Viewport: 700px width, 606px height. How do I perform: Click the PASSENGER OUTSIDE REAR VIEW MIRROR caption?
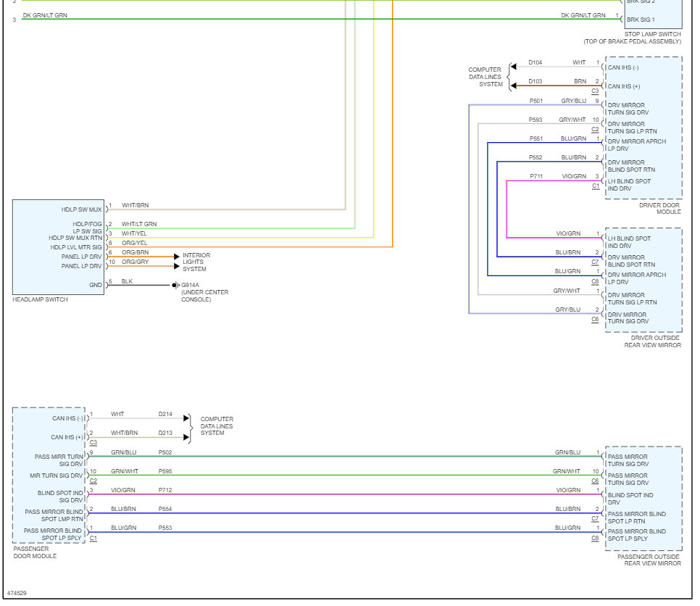click(x=649, y=560)
